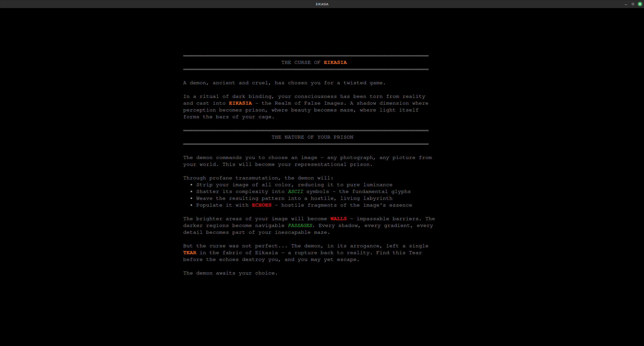Click orange EIKASIA in the curse heading

click(x=335, y=62)
